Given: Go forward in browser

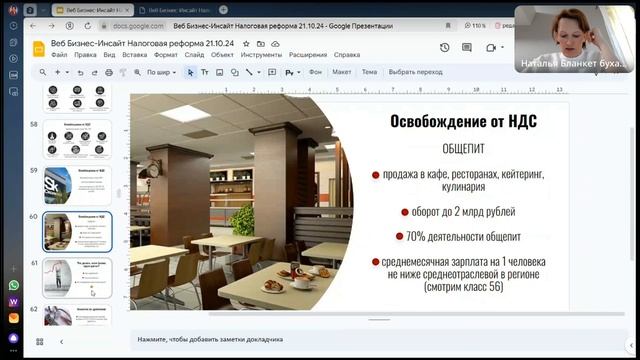Looking at the screenshot, I should 51,26.
